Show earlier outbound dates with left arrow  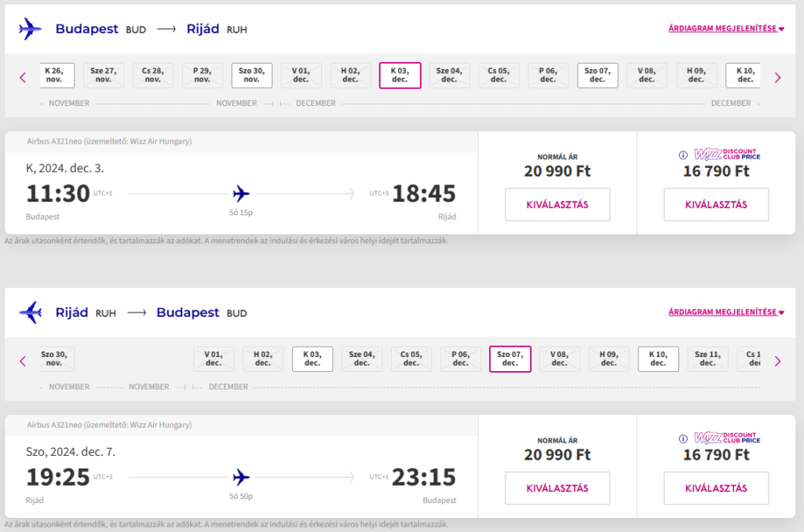(x=23, y=77)
